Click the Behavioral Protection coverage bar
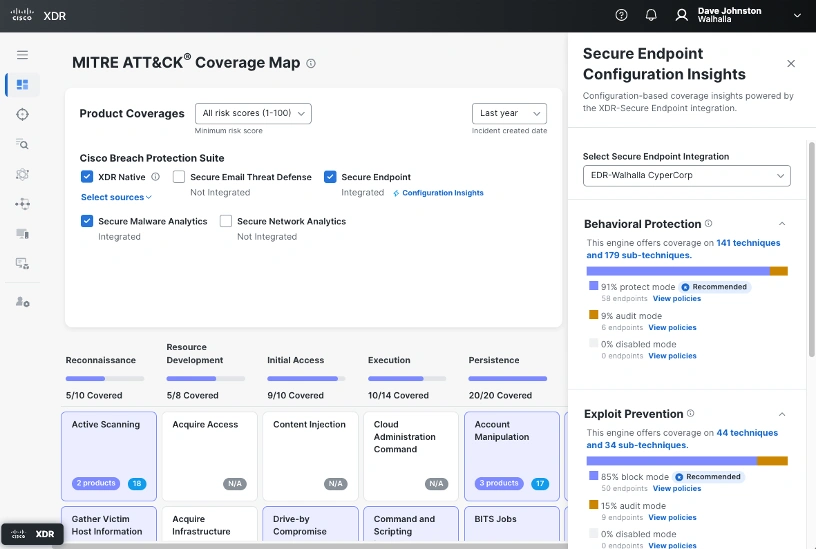Viewport: 816px width, 550px height. point(686,271)
